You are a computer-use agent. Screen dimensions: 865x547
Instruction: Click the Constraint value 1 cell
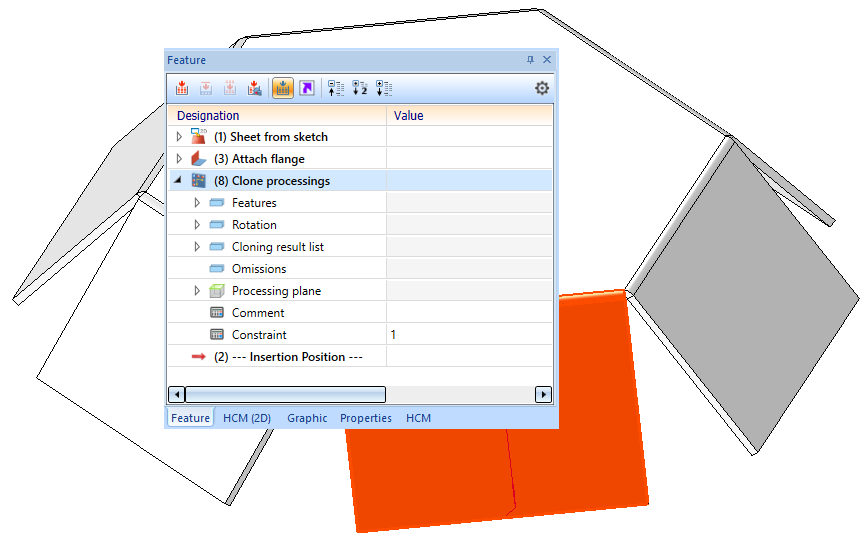click(469, 335)
